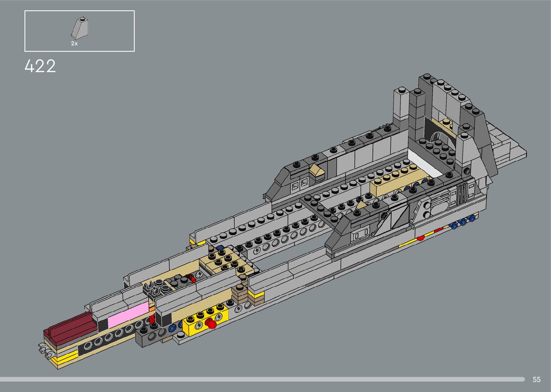This screenshot has height=392, width=551.
Task: Click the 2x quantity label
Action: tap(74, 44)
